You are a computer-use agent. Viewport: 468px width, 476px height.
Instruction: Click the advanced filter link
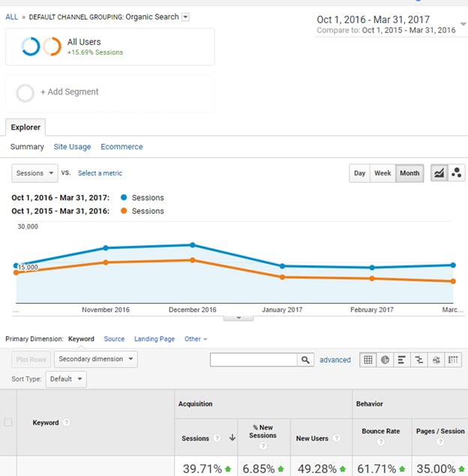point(334,360)
